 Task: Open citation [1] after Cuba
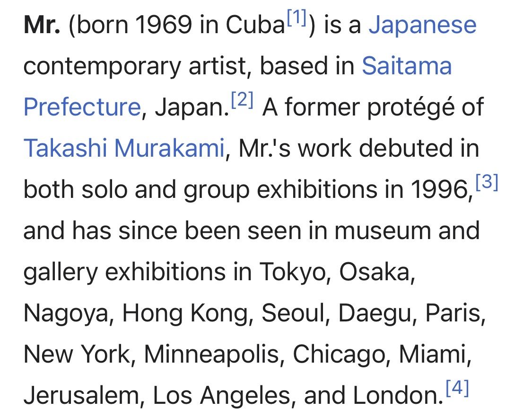[297, 18]
